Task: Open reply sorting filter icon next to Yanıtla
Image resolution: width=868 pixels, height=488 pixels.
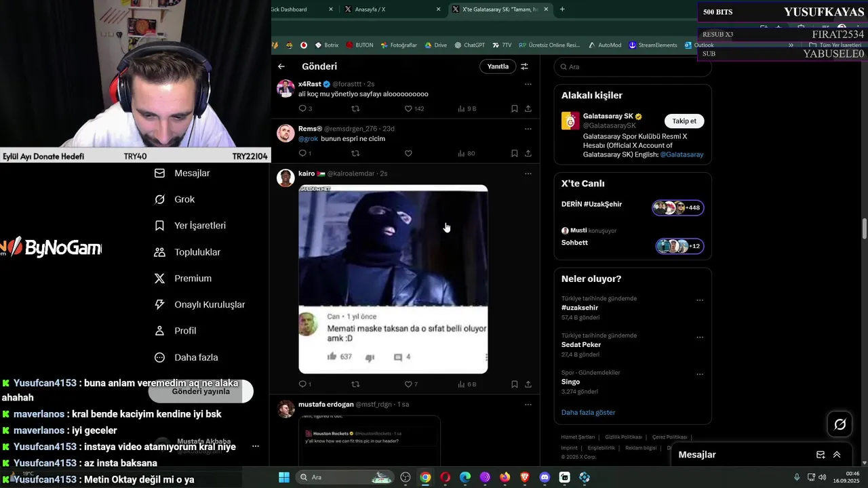Action: pos(524,66)
